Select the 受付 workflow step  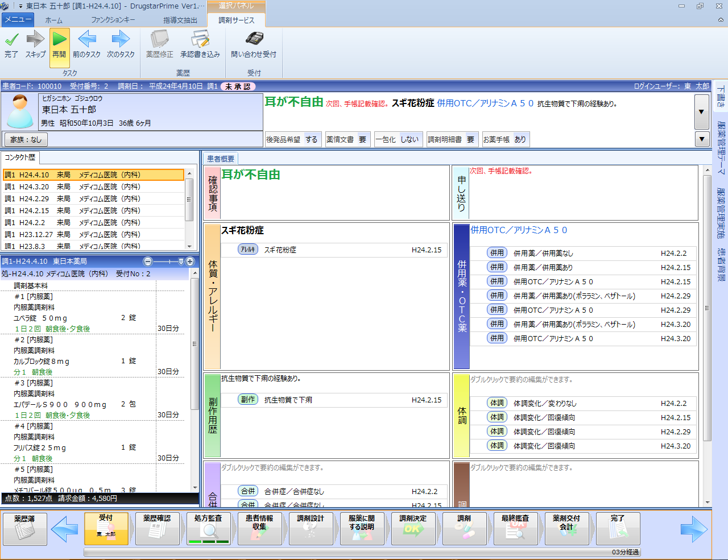pos(106,529)
